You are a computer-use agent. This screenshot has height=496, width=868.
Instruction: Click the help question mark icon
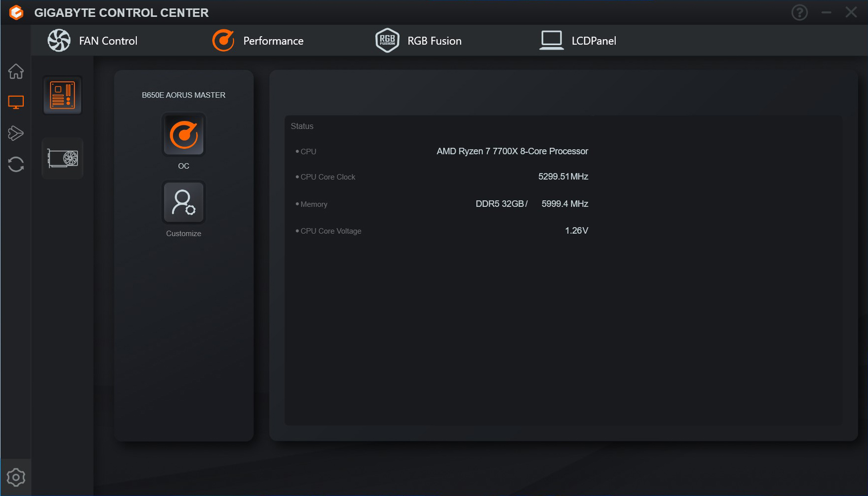tap(799, 12)
